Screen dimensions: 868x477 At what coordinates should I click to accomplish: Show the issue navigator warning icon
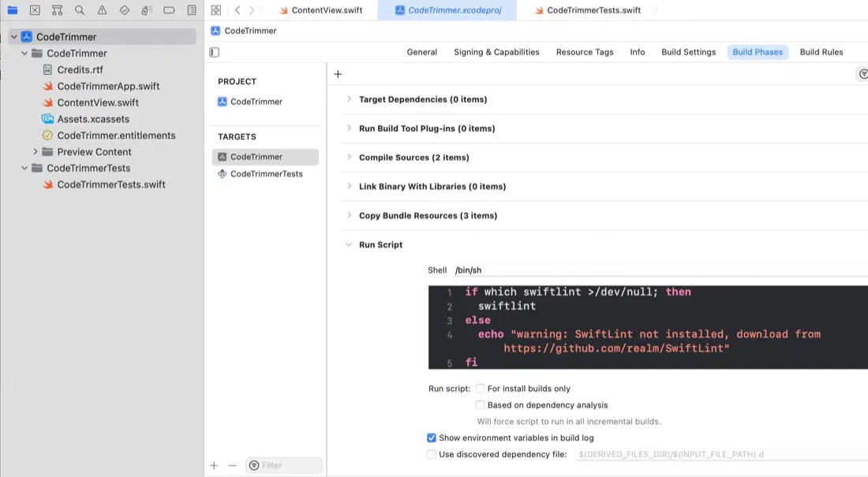[102, 10]
